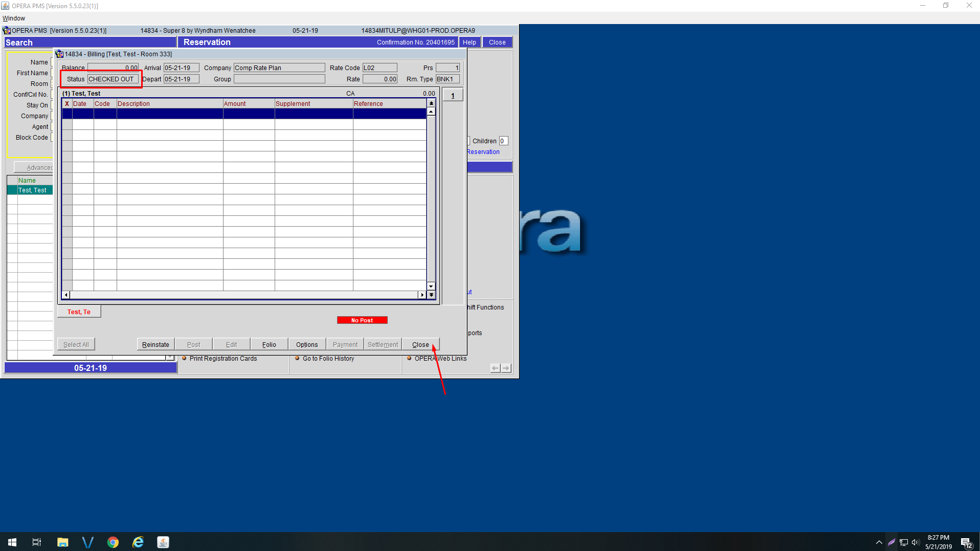Viewport: 980px width, 551px height.
Task: Jump to bottom of billing grid
Action: pos(431,295)
